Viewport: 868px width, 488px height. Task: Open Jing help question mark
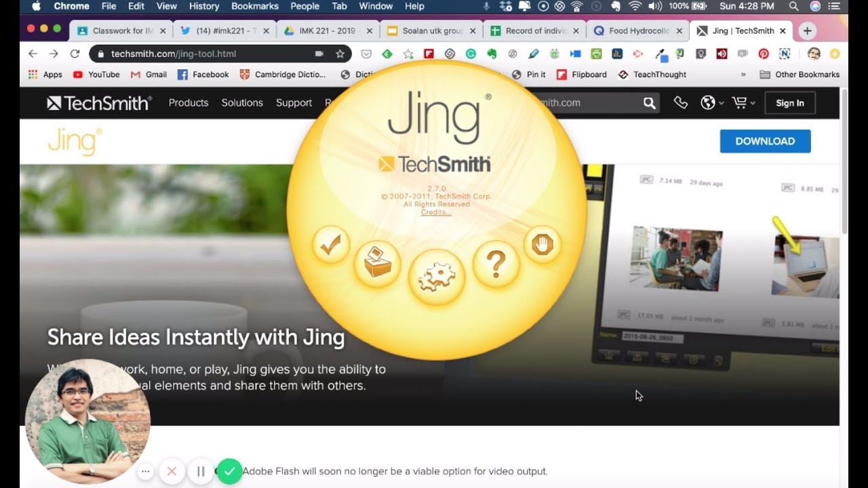click(x=496, y=264)
